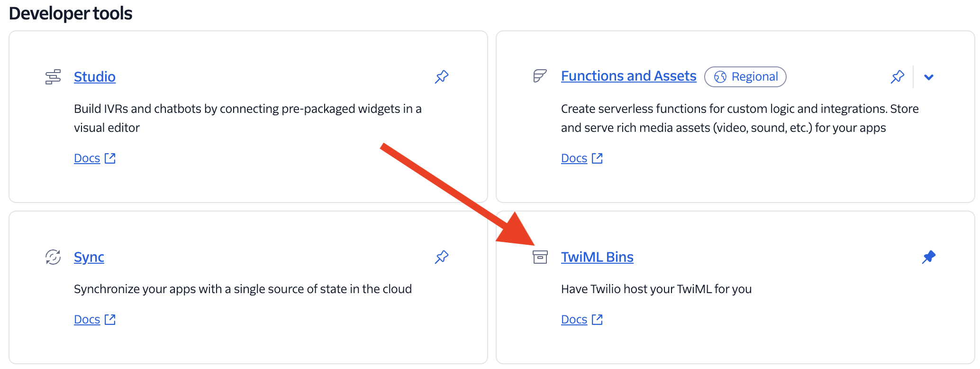Open the Sync product link
This screenshot has width=980, height=369.
(x=89, y=257)
